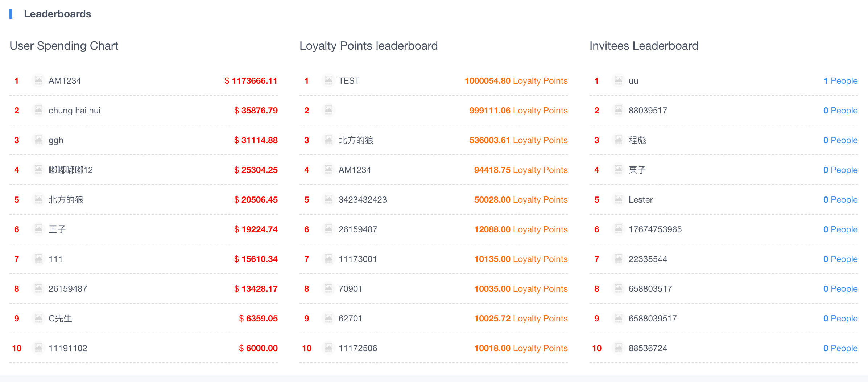Click the $ 1173666.11 spending amount

tap(251, 81)
